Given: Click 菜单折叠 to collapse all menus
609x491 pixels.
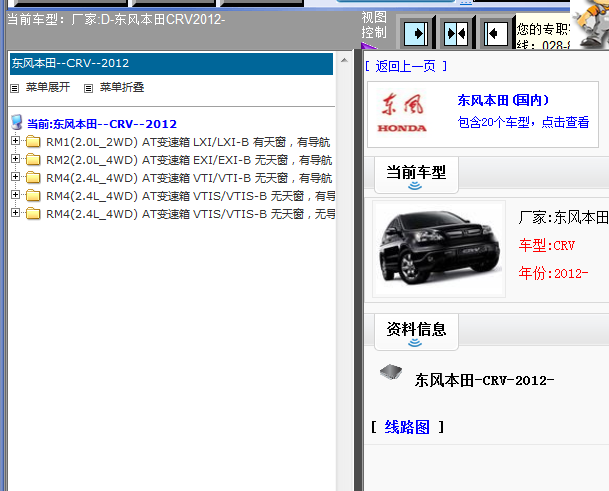Looking at the screenshot, I should click(122, 87).
